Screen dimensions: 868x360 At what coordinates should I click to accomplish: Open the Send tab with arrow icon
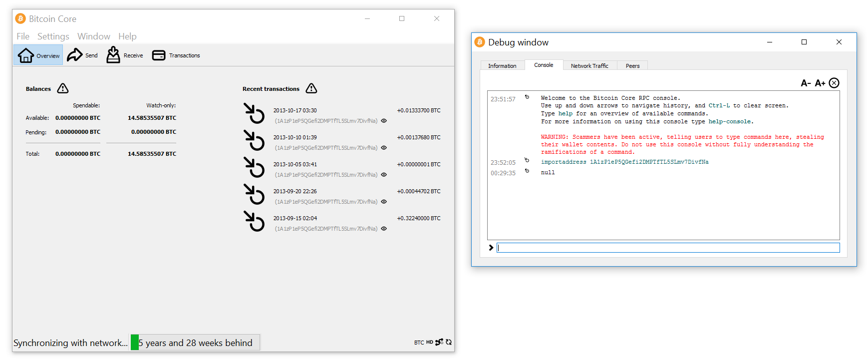pyautogui.click(x=75, y=55)
